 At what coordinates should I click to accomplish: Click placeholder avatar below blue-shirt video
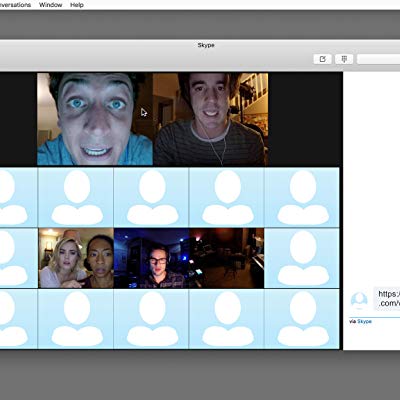[76, 197]
